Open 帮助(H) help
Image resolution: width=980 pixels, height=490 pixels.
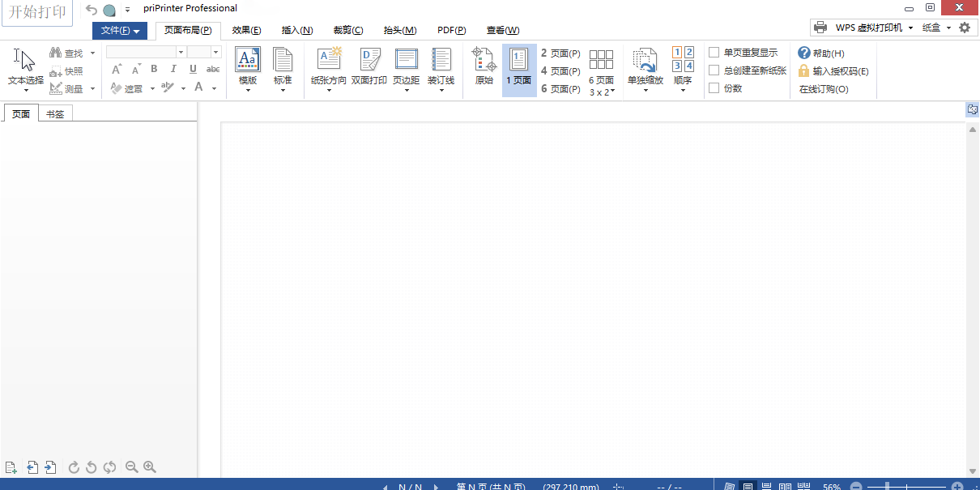point(821,53)
